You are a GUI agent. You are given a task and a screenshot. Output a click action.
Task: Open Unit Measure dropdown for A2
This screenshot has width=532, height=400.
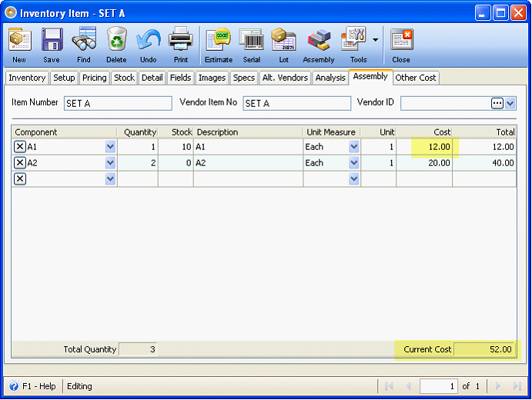(x=354, y=163)
